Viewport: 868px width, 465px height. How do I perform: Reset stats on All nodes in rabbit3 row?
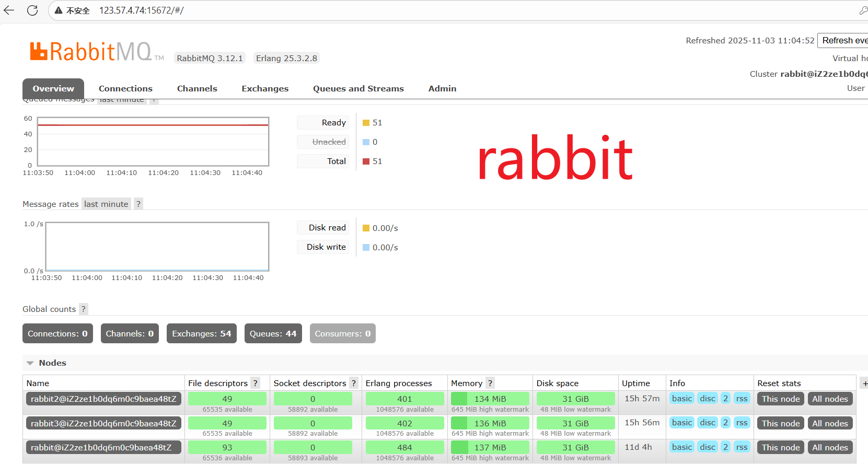click(x=830, y=423)
